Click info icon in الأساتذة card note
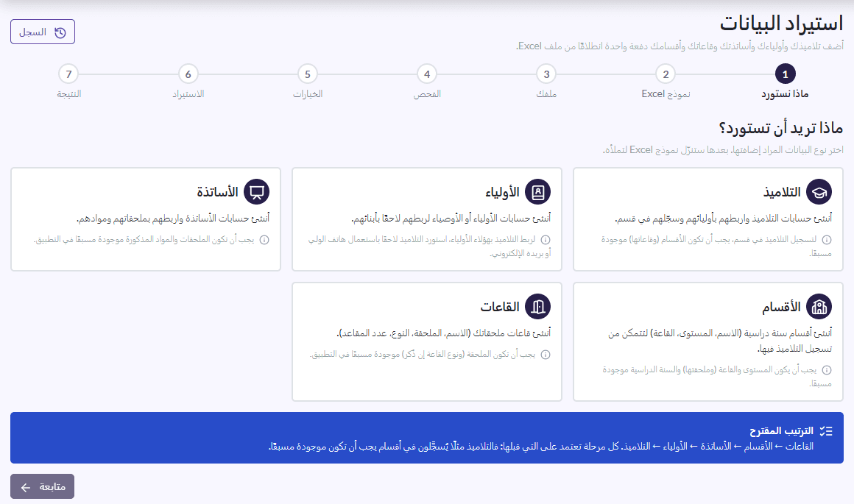The image size is (854, 504). (265, 239)
